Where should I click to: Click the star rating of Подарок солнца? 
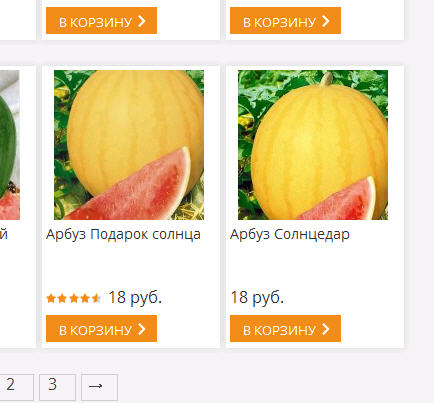(x=74, y=298)
